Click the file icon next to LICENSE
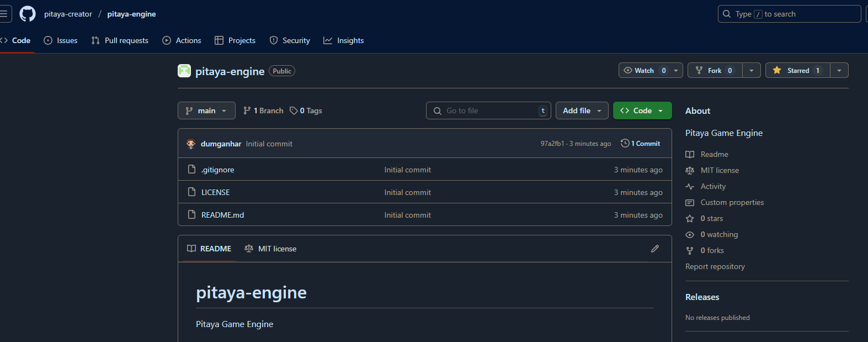 coord(192,192)
